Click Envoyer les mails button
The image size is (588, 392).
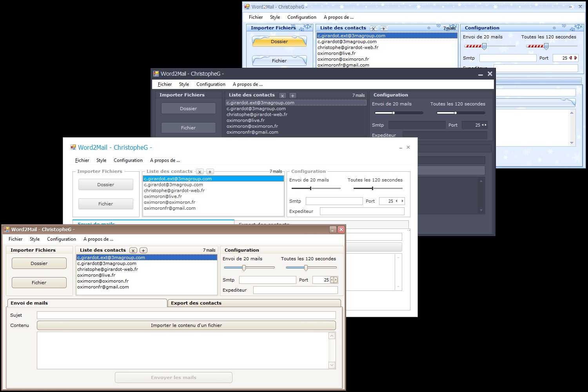point(174,377)
